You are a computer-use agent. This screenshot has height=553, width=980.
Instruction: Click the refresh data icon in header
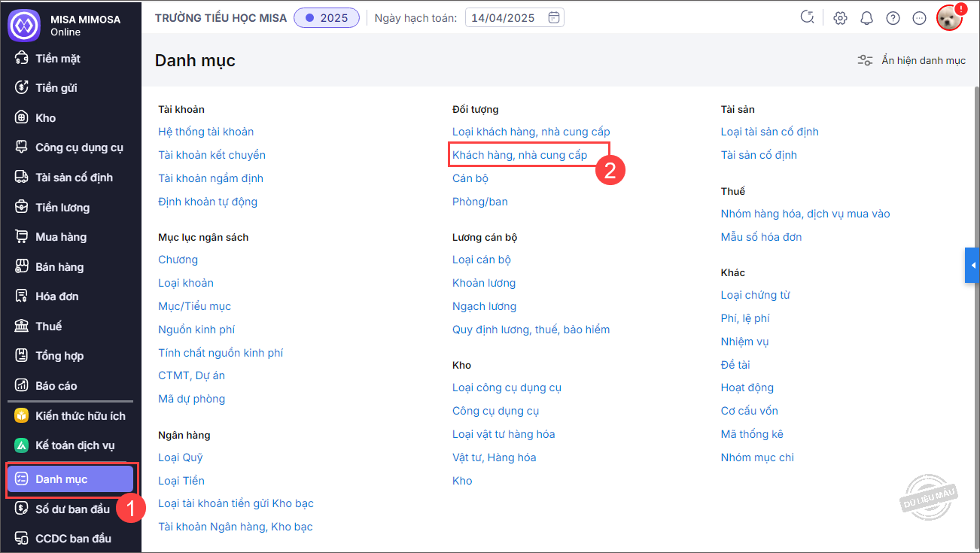coord(808,18)
